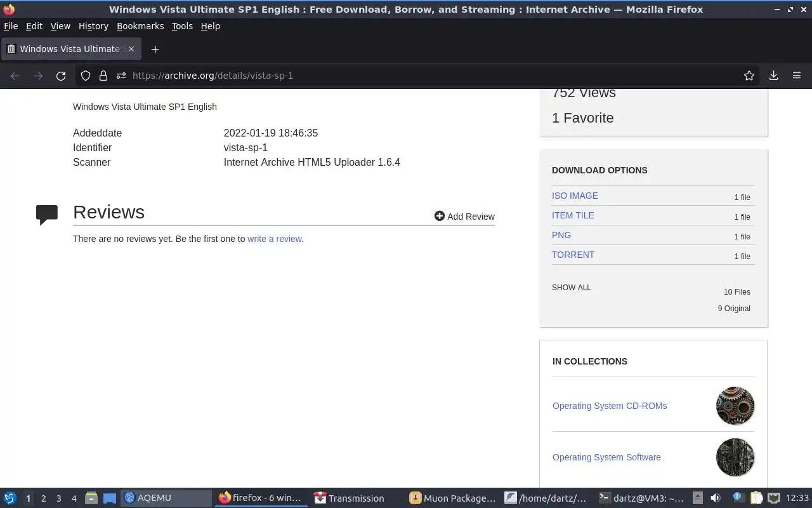
Task: Switch to virtual desktop 4
Action: click(x=74, y=498)
